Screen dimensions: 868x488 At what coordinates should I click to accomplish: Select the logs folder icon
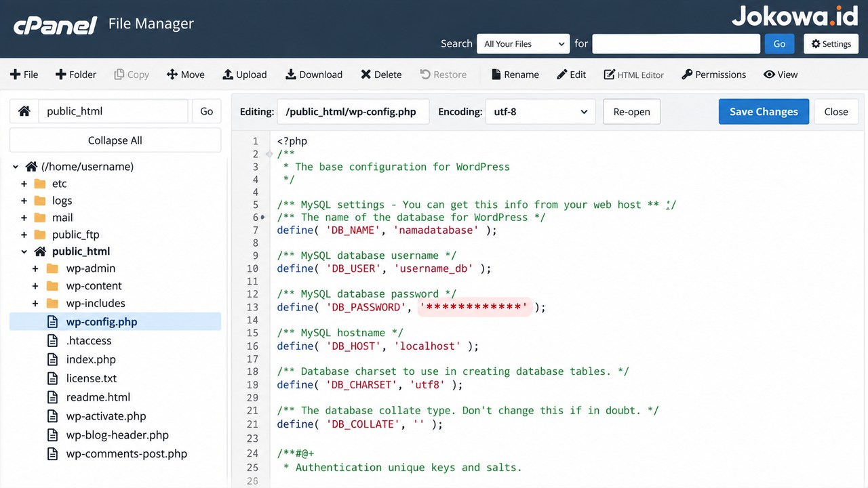[x=40, y=201]
